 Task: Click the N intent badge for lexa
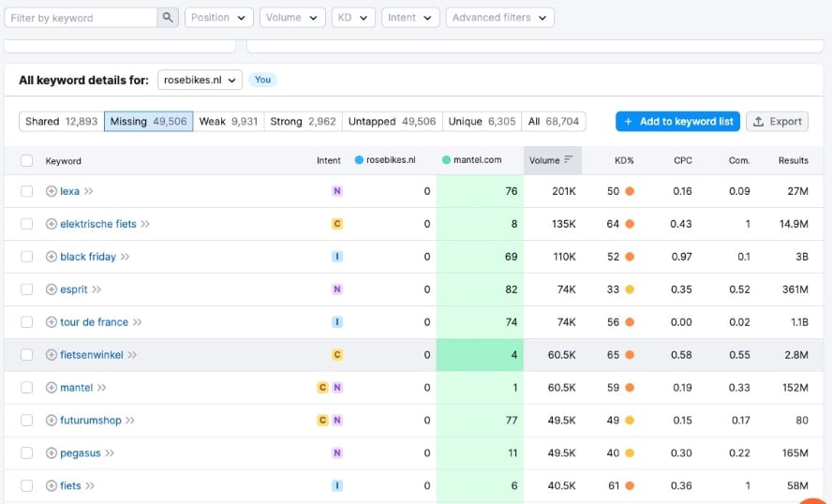coord(337,191)
